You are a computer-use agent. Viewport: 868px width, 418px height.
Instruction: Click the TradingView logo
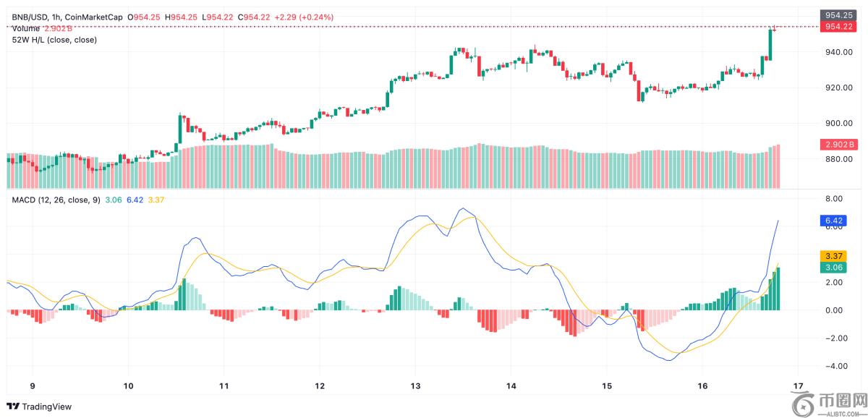(40, 406)
